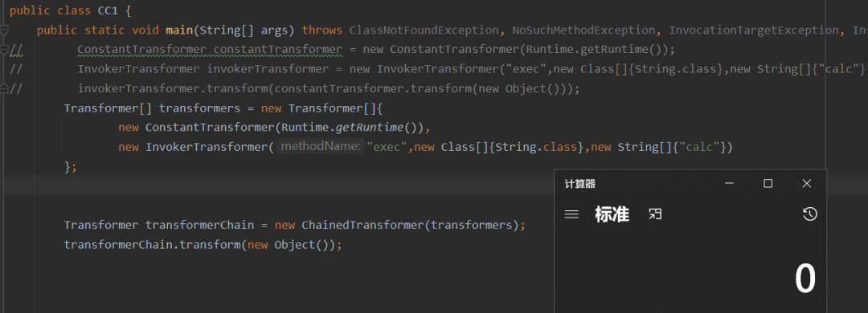This screenshot has height=313, width=868.
Task: Click the 计算器 window title
Action: click(x=579, y=184)
